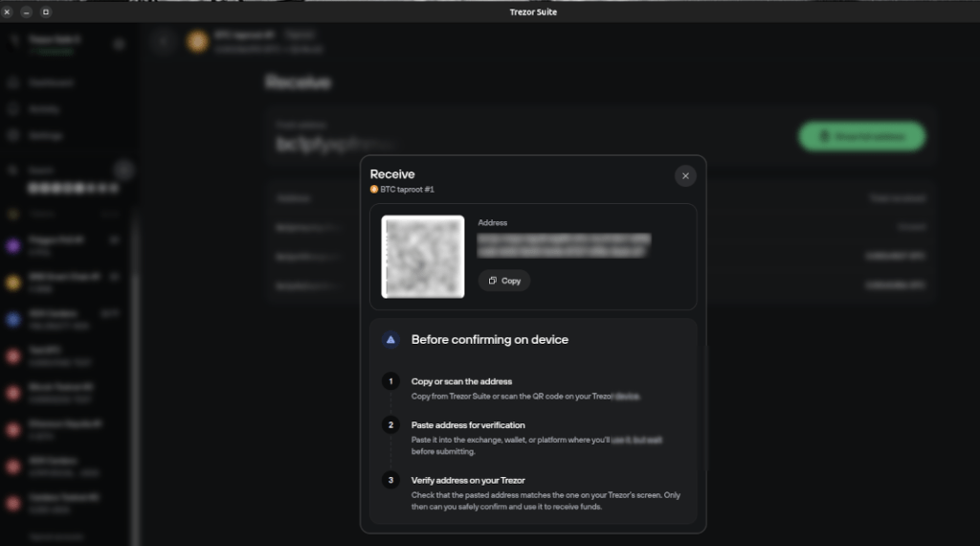This screenshot has width=980, height=546.
Task: Open Activity in the sidebar
Action: (44, 109)
